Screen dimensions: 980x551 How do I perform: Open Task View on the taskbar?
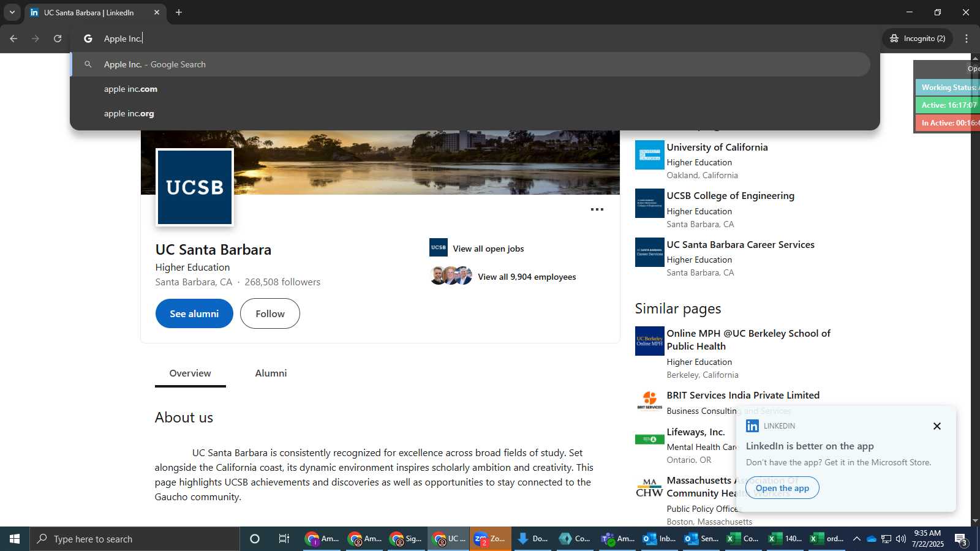(x=284, y=539)
